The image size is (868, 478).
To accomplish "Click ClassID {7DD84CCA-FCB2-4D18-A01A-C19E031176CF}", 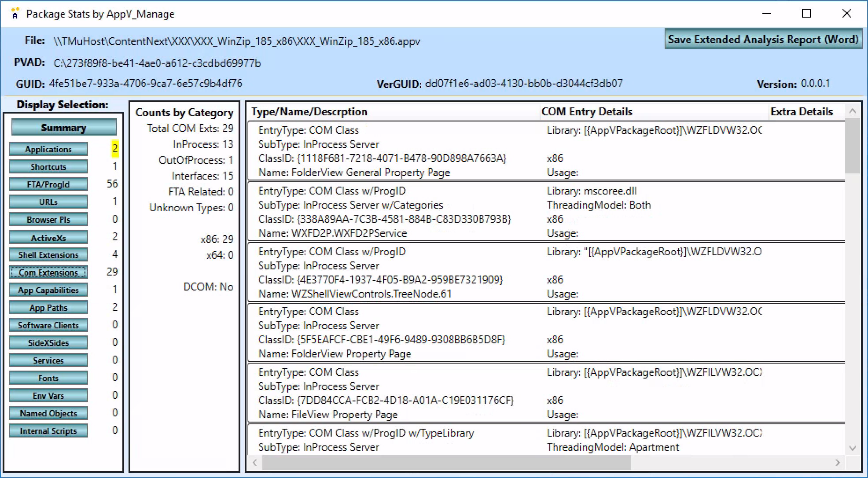I will (x=386, y=401).
